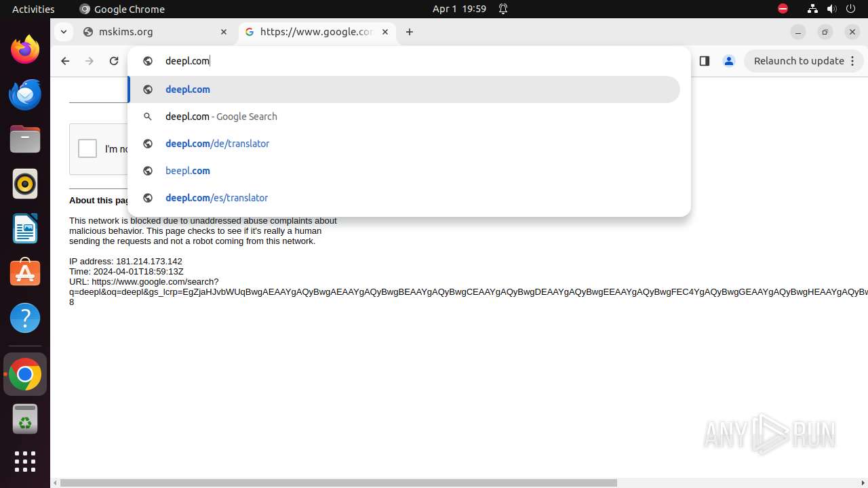The image size is (868, 488).
Task: Open a new tab with plus button
Action: tap(410, 32)
